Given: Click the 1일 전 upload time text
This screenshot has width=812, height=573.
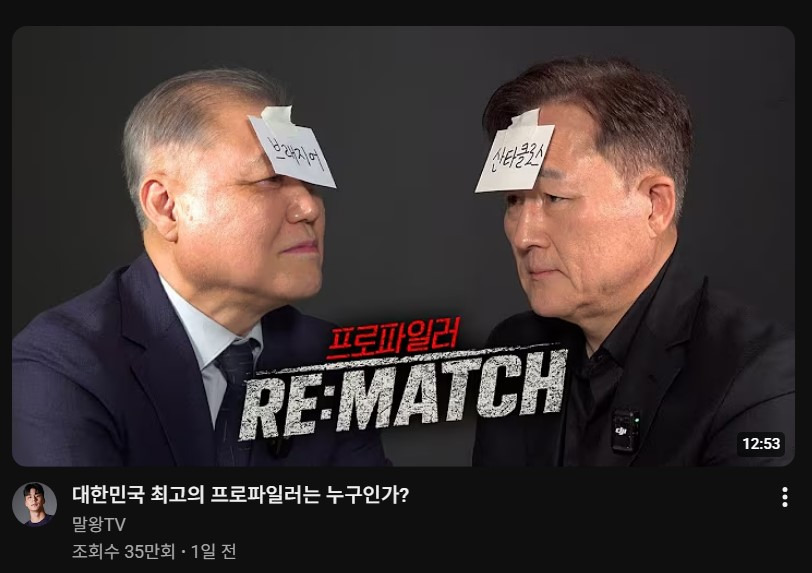Looking at the screenshot, I should (x=214, y=551).
